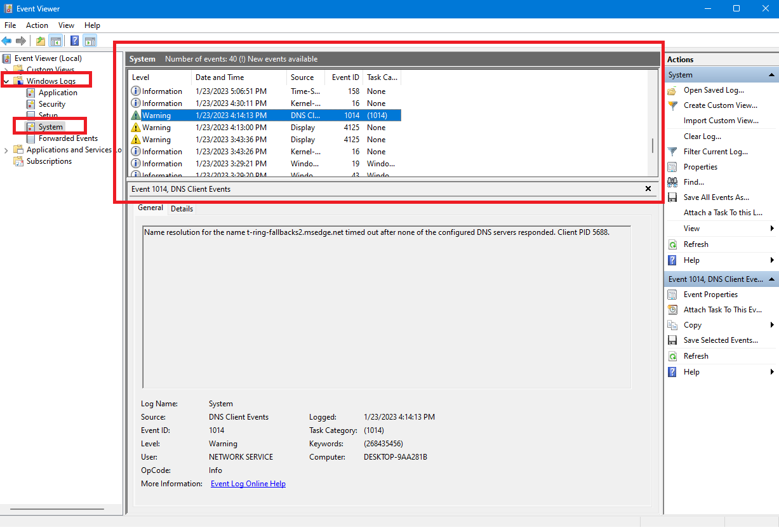Expand Applications and Services Logs node
Viewport: 779px width, 532px height.
6,150
